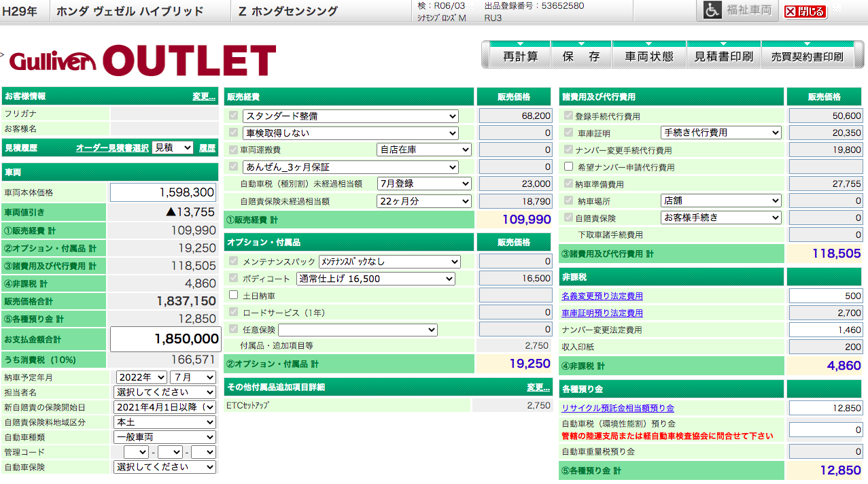Click the 変更 link in その他付属品追加項目詳細

(538, 387)
